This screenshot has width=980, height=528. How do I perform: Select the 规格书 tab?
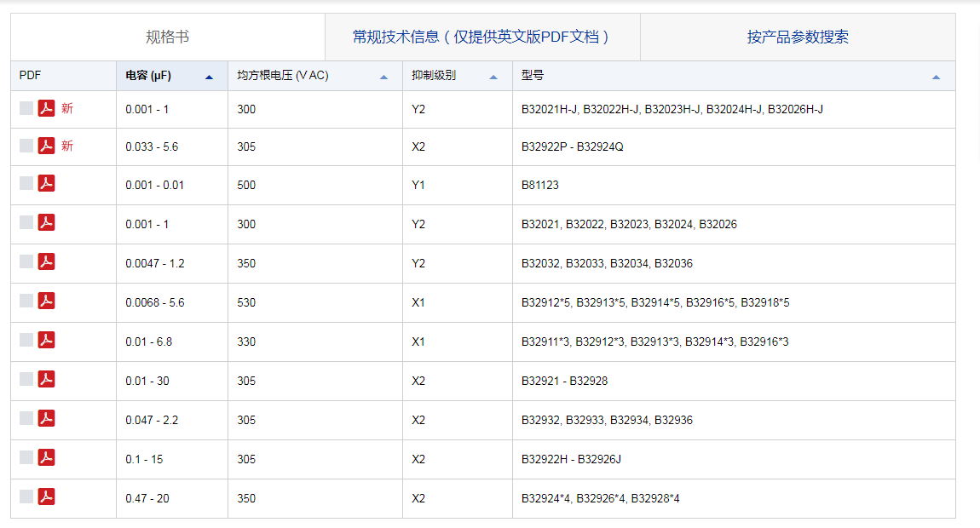click(x=167, y=37)
